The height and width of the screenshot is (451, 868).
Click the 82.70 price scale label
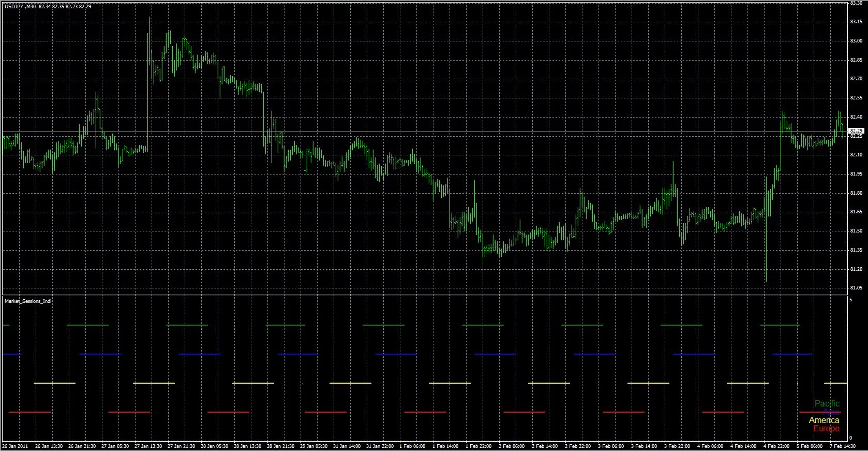(856, 79)
